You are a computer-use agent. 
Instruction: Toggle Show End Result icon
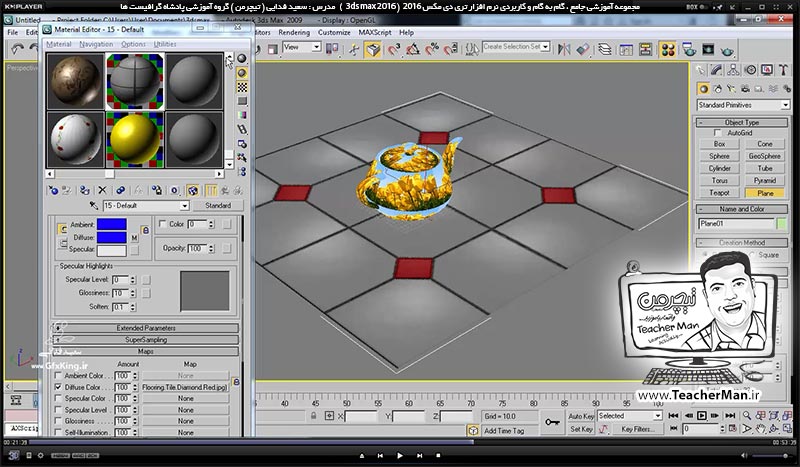pyautogui.click(x=211, y=190)
